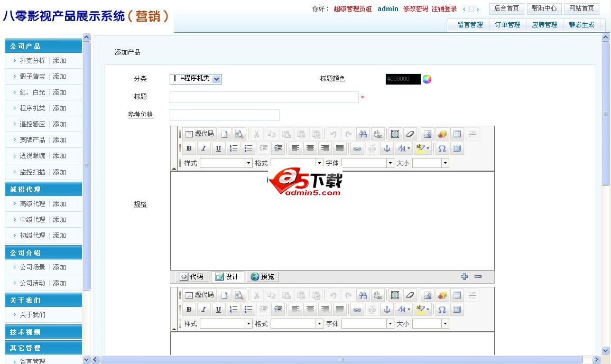Click Fit Window icon in 规格 editor
The height and width of the screenshot is (364, 611).
[x=457, y=148]
